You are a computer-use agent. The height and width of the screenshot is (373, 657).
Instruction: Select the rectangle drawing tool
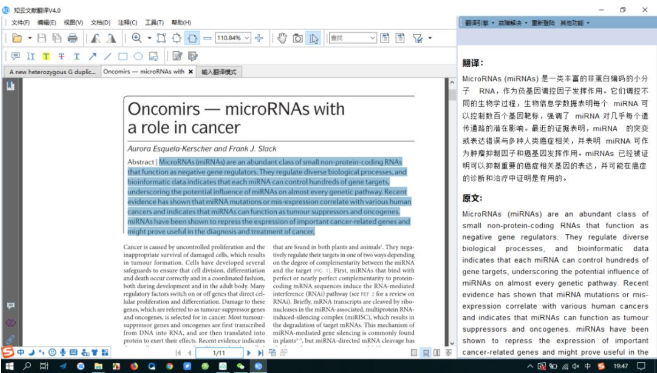click(x=123, y=56)
